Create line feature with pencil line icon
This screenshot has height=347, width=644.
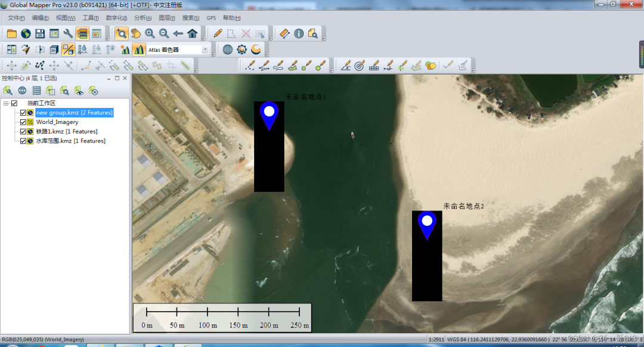[x=264, y=66]
